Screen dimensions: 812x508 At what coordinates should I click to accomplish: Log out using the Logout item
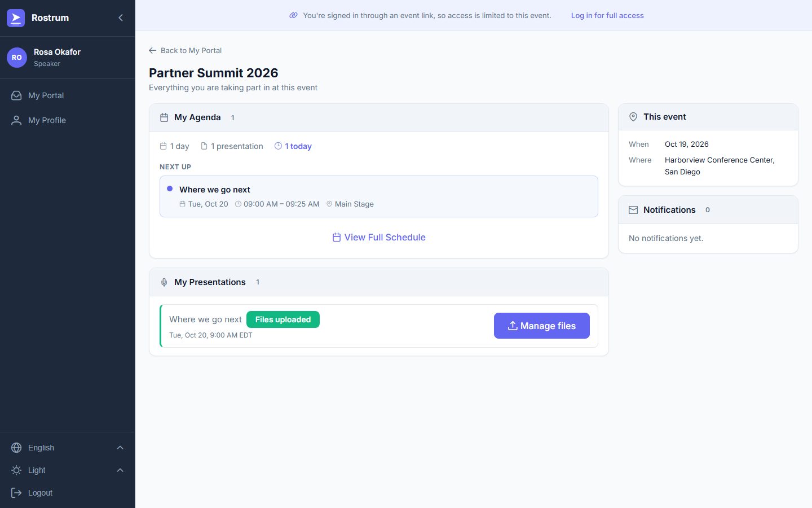(68, 493)
